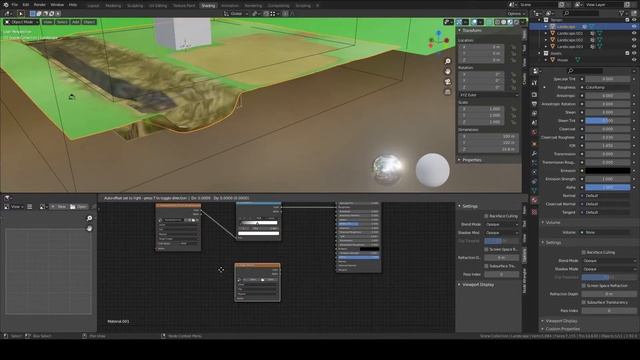Toggle visibility of the selected Landscape row
640x360 pixels.
coord(634,27)
